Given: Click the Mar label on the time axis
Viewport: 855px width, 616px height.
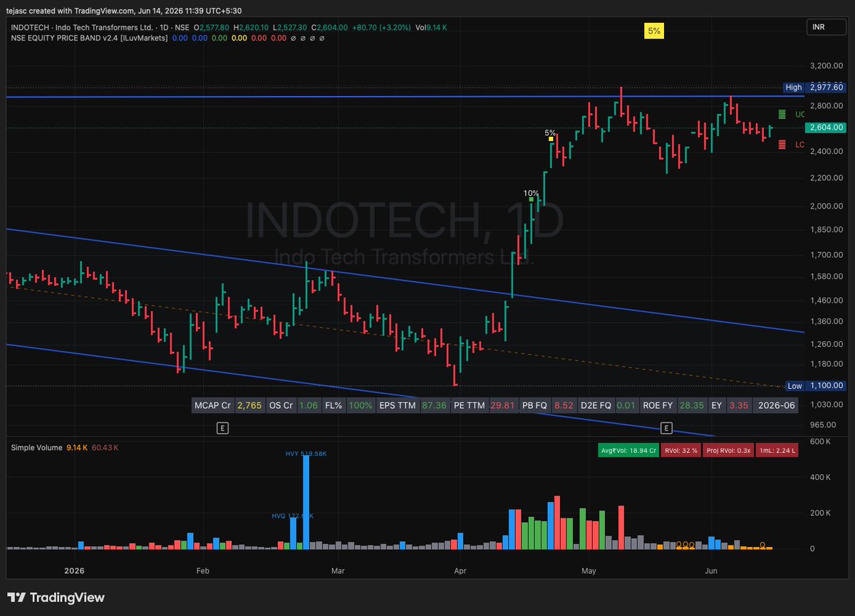Looking at the screenshot, I should pos(338,570).
